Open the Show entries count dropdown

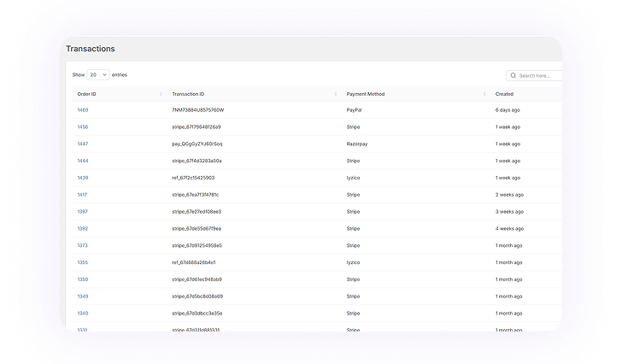(98, 75)
